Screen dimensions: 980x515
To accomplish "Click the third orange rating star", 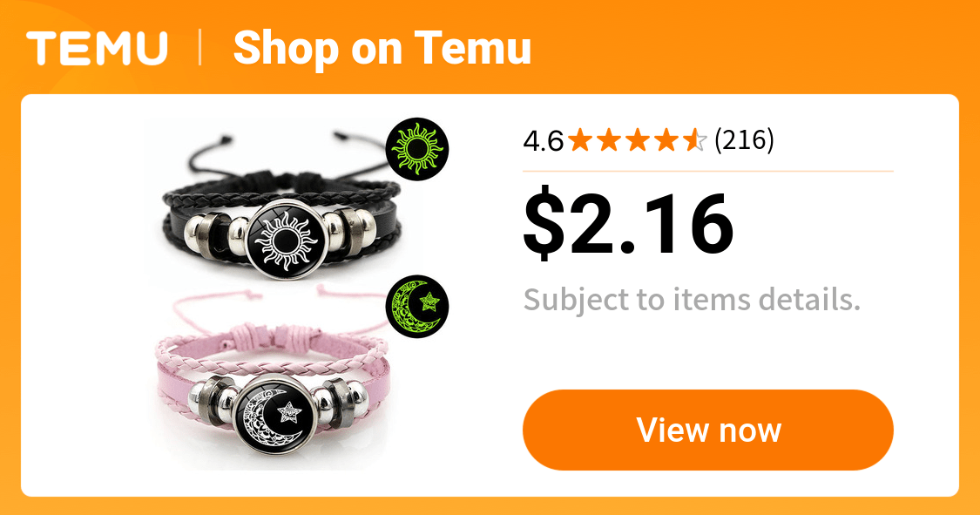I will click(x=638, y=140).
